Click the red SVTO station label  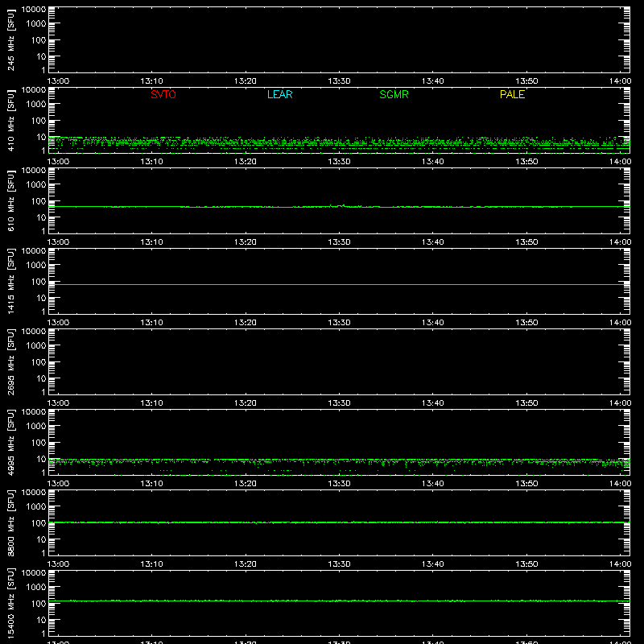pos(163,94)
